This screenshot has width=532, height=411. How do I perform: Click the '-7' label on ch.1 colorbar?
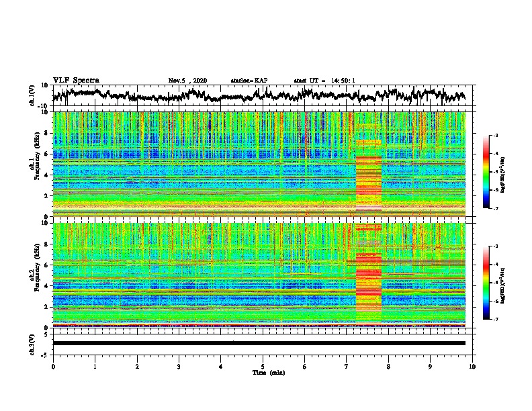[496, 208]
